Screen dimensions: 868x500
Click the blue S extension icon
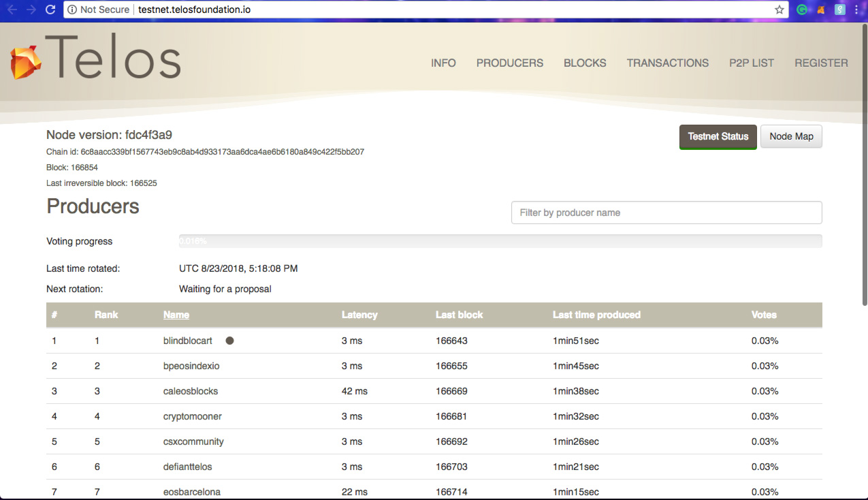(x=840, y=10)
